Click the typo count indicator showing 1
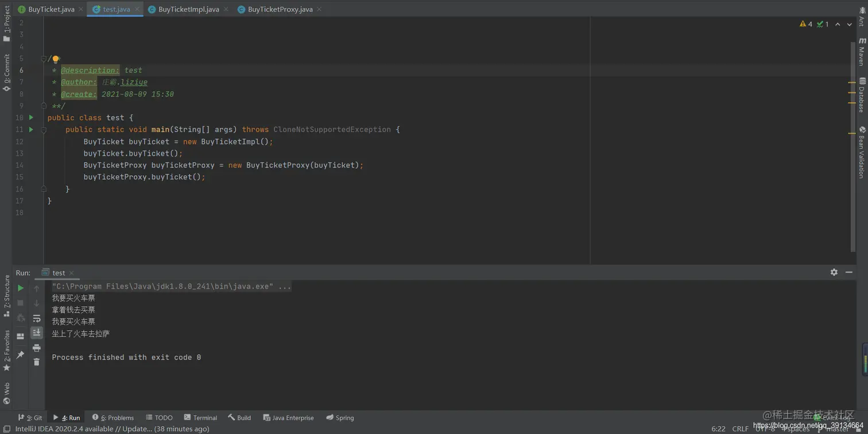 coord(823,24)
